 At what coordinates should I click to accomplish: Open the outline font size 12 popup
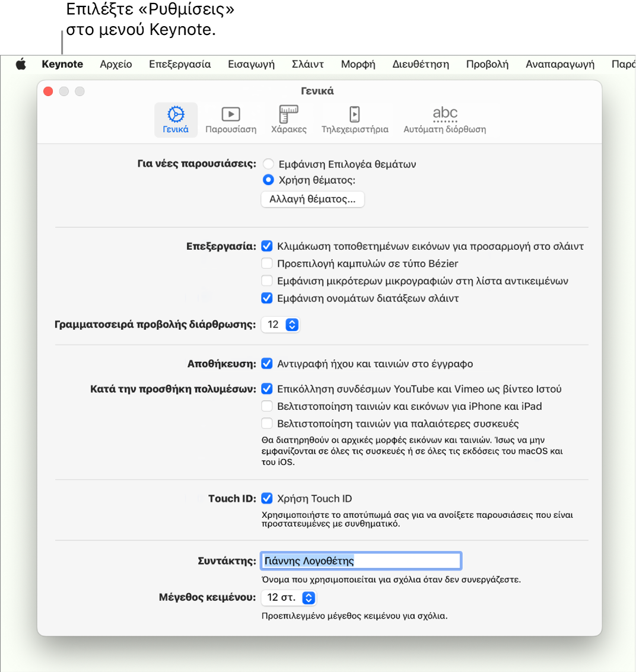[280, 324]
